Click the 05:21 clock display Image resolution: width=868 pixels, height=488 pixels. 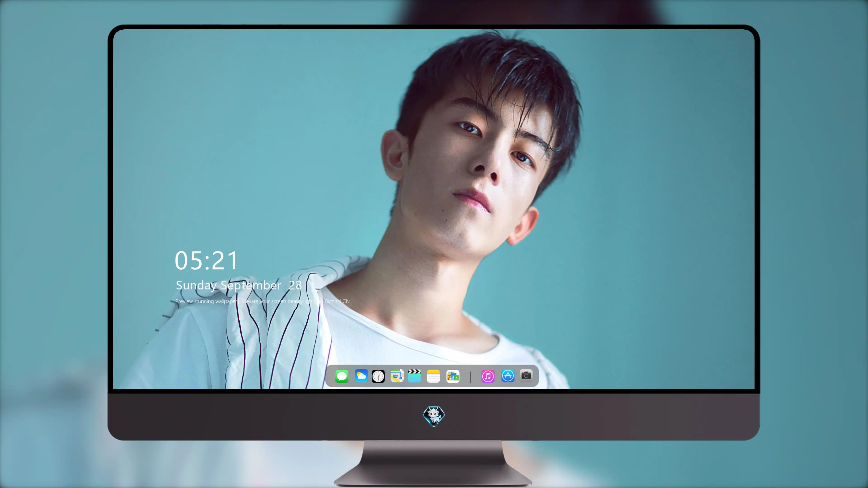[x=206, y=261]
